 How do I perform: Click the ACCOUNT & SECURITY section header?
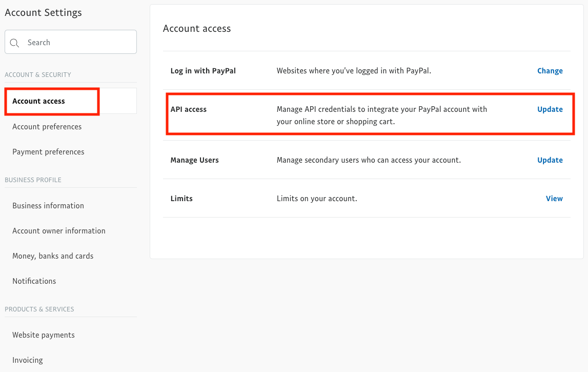pos(38,75)
